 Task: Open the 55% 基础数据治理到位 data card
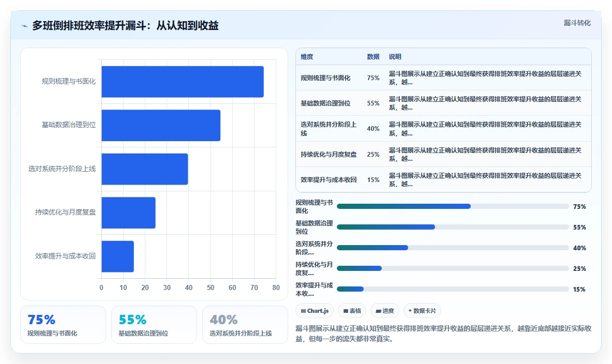tap(154, 325)
